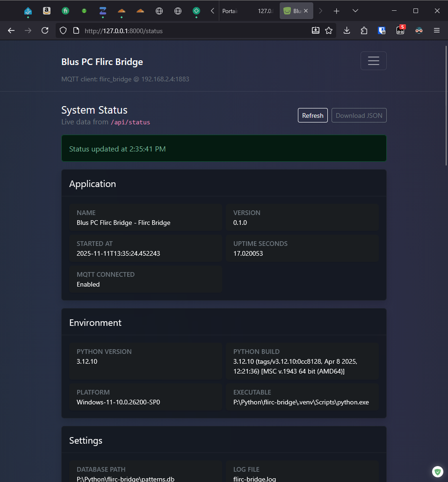Click the started at timestamp value
This screenshot has width=448, height=482.
[x=118, y=253]
